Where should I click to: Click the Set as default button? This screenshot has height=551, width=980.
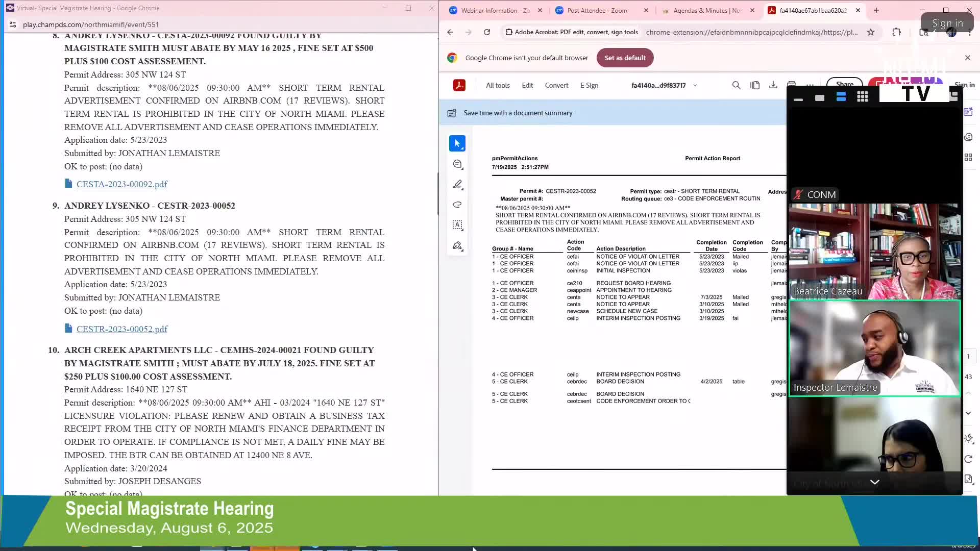pos(625,58)
